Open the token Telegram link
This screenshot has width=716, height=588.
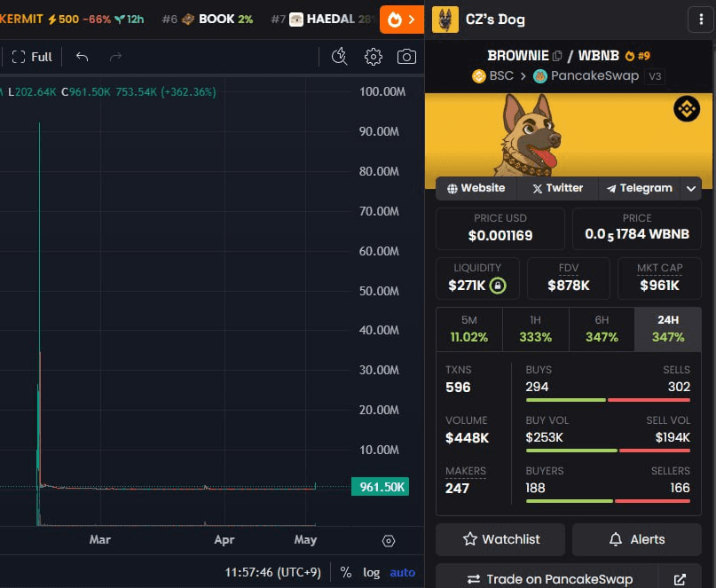coord(640,189)
